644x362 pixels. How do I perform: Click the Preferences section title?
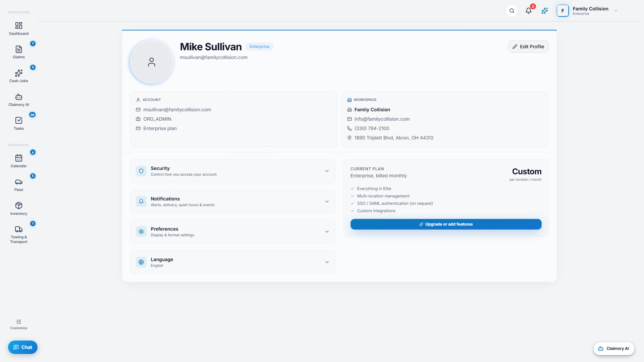[x=164, y=229]
